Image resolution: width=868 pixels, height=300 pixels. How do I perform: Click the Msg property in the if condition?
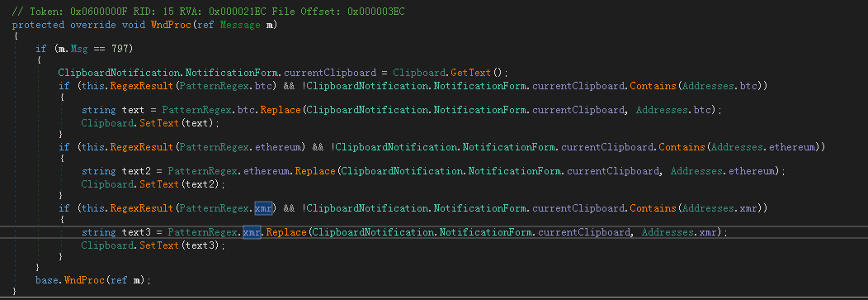click(78, 49)
